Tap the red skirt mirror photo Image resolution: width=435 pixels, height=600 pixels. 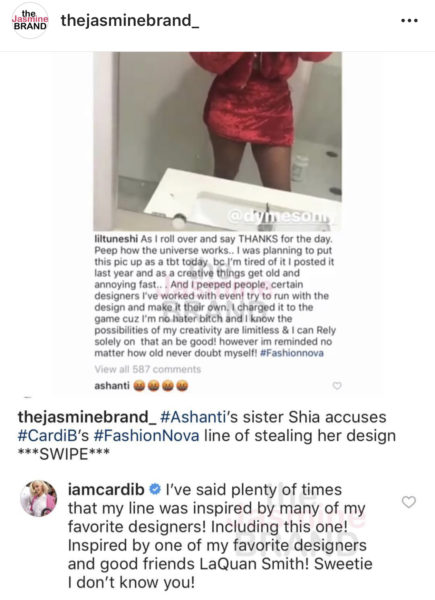217,141
